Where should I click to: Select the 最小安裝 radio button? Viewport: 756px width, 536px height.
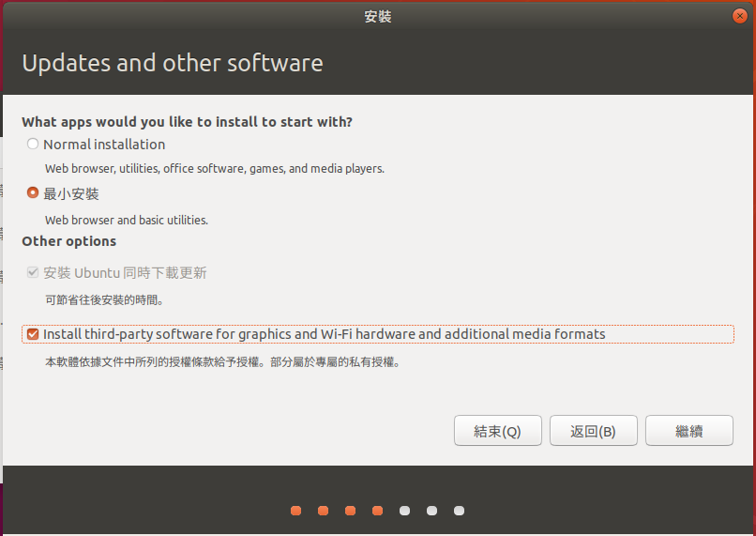click(32, 193)
